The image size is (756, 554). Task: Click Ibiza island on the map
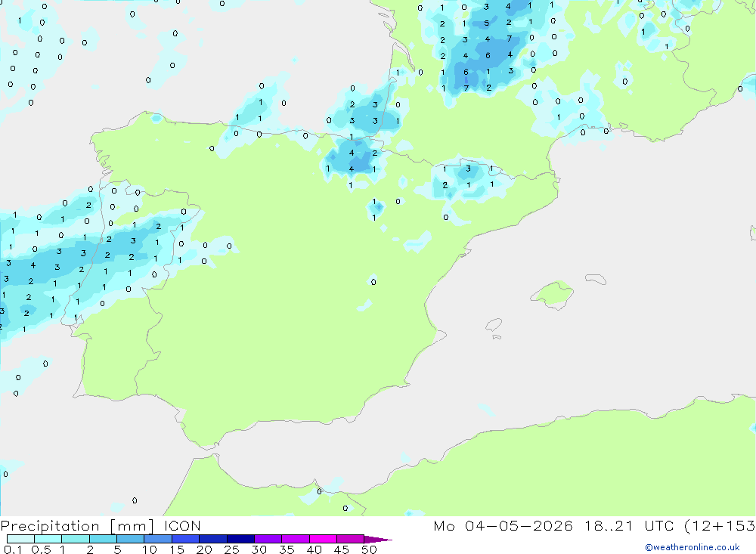coord(494,325)
